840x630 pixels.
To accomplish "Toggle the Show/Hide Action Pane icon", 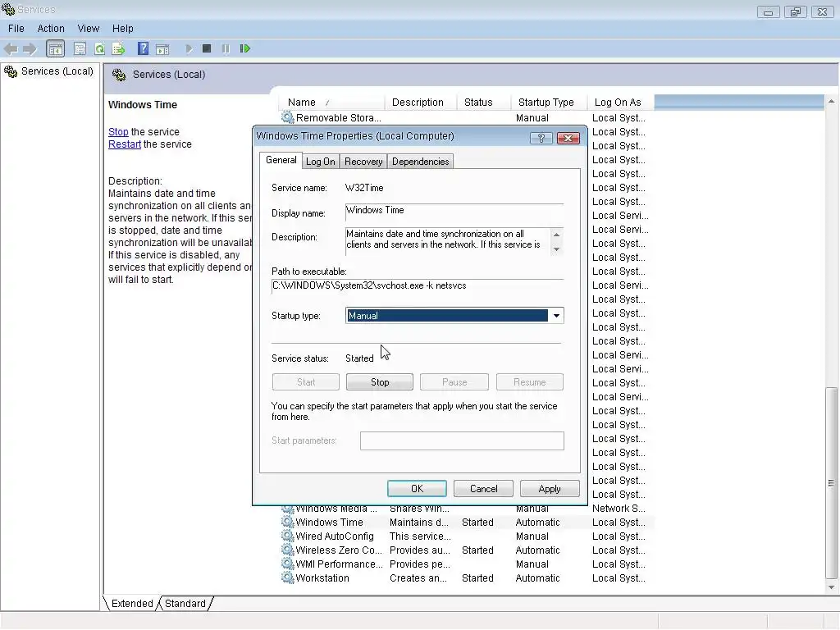I will (x=162, y=49).
